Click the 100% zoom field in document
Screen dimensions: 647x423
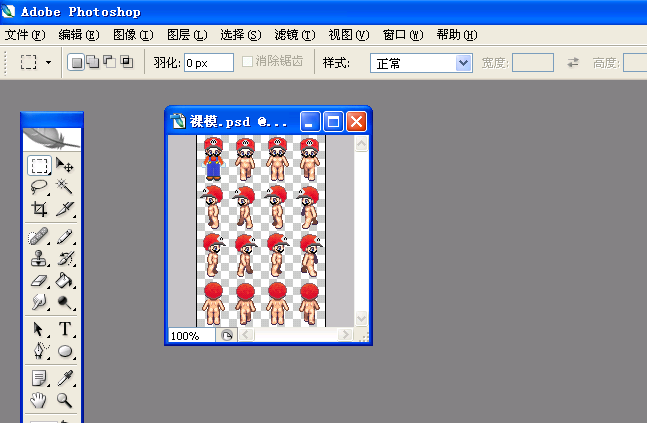[x=191, y=336]
